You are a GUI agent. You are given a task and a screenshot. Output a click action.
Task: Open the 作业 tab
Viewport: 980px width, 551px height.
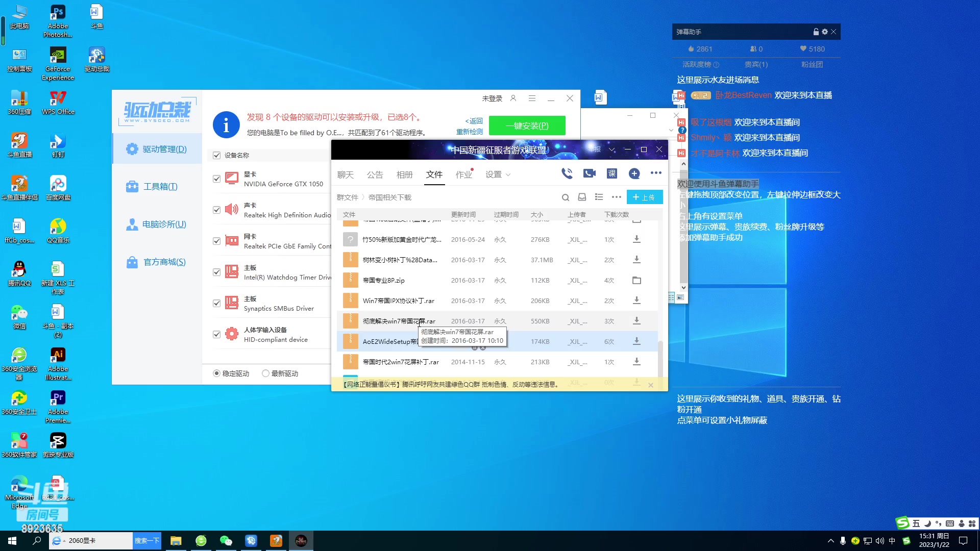tap(464, 174)
